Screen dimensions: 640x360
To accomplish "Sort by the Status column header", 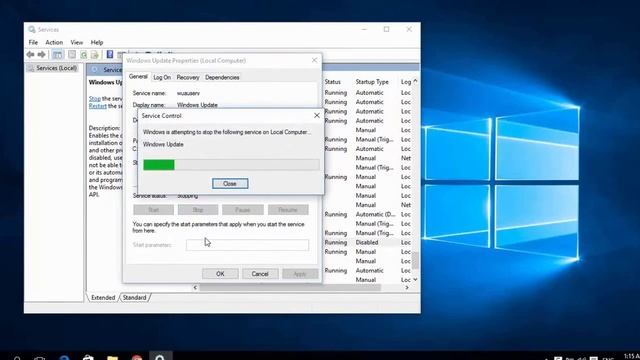I will click(333, 82).
